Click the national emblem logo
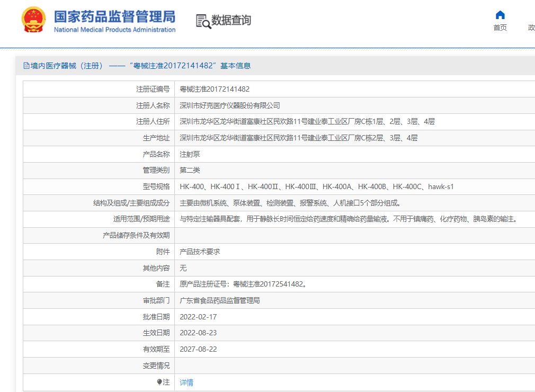The image size is (535, 392). [33, 20]
